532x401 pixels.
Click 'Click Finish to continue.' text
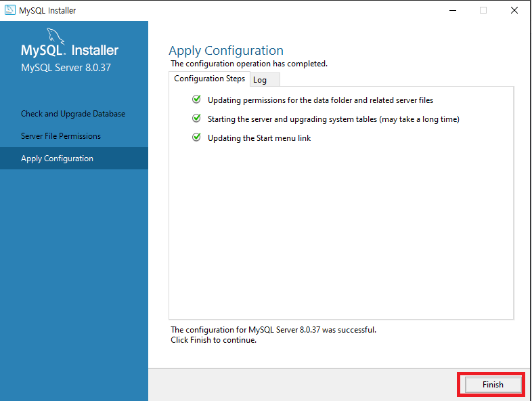[213, 340]
